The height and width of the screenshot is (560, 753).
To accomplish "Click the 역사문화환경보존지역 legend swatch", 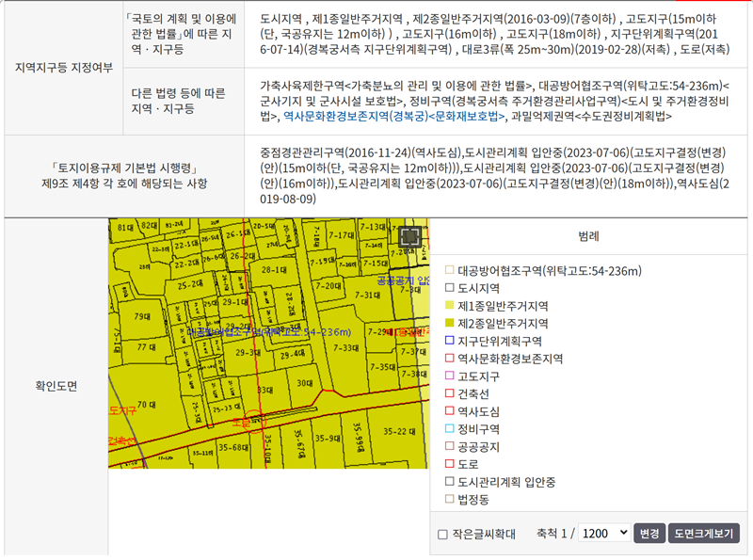I will click(450, 358).
